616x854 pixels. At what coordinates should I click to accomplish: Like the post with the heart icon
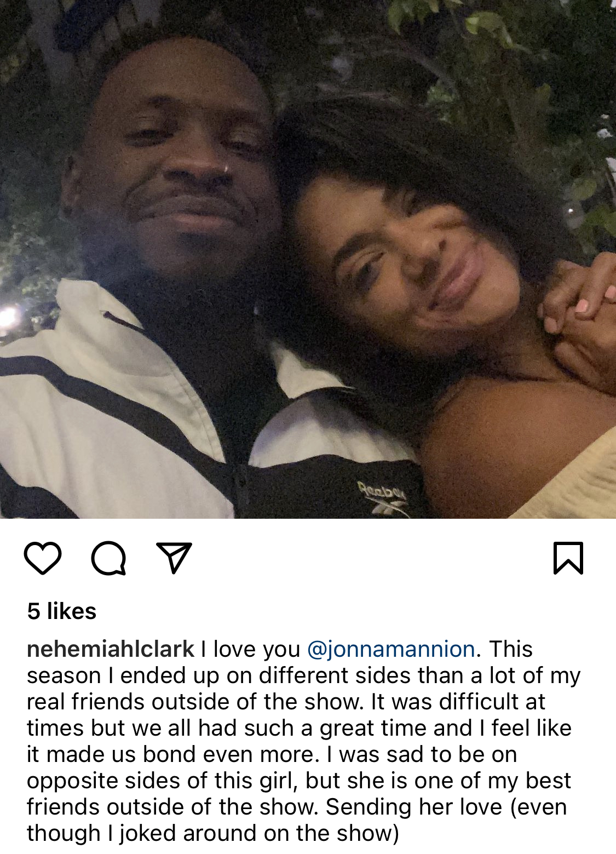click(43, 558)
